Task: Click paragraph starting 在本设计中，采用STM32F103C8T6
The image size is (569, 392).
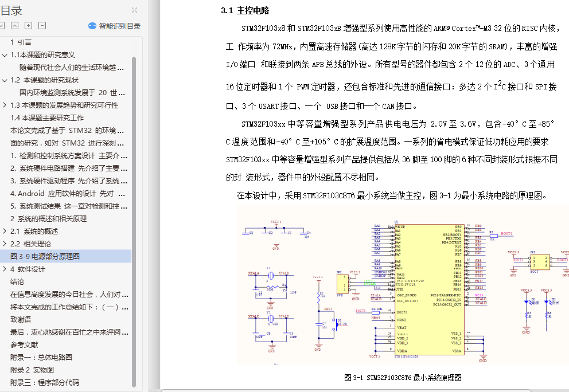Action: pos(392,196)
